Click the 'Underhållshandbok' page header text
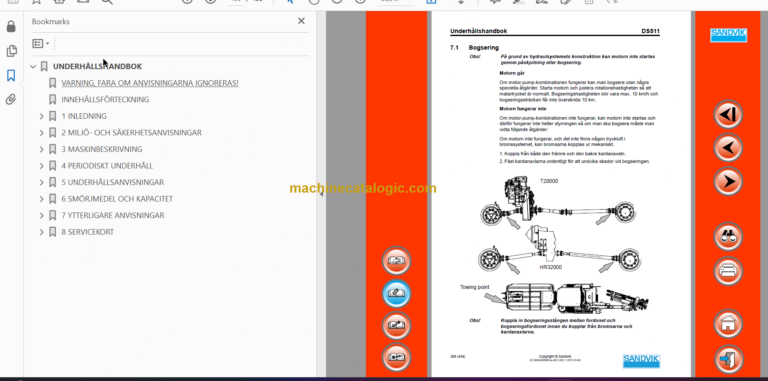 click(x=479, y=31)
